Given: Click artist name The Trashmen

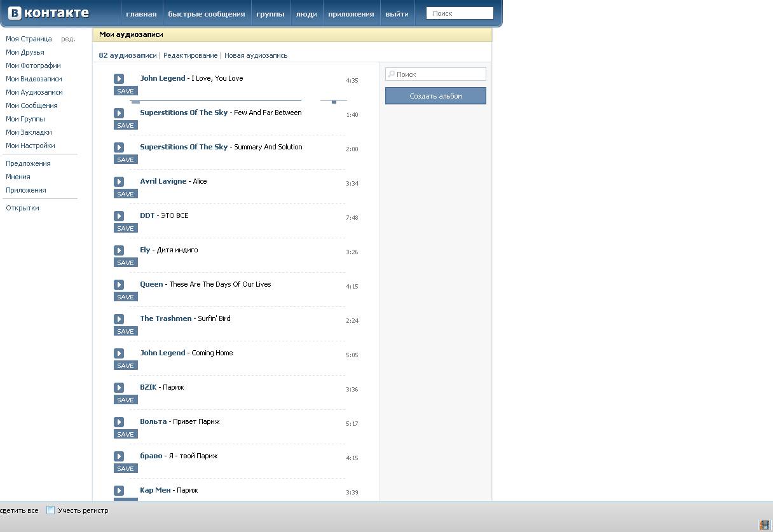Looking at the screenshot, I should pos(165,318).
